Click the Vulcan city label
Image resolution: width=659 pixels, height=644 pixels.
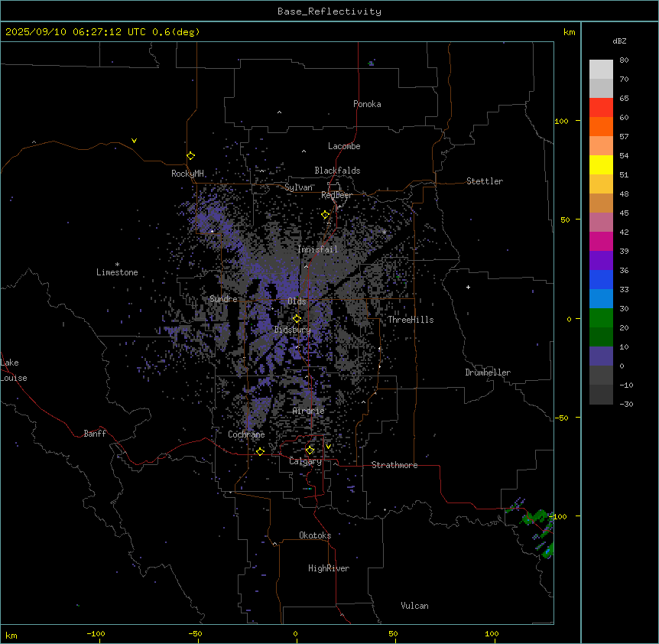pos(414,606)
